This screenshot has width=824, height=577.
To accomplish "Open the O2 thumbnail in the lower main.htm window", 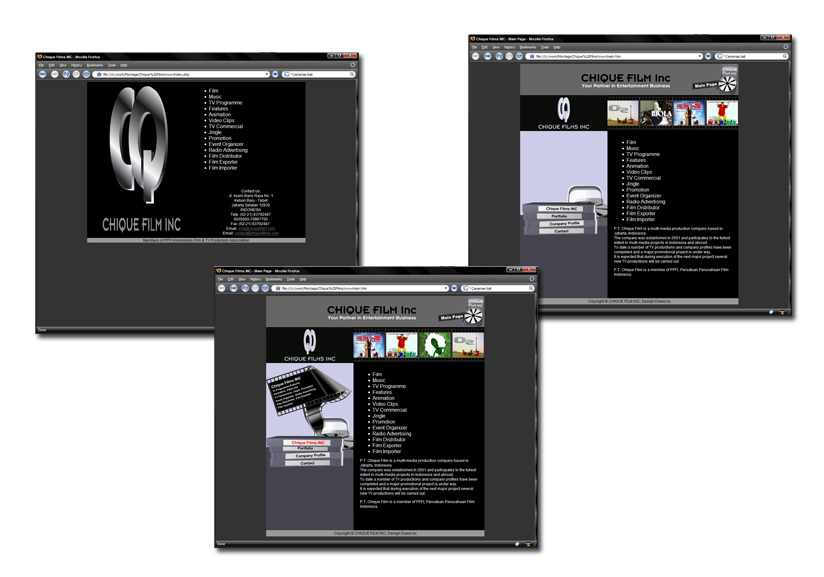I will click(468, 345).
